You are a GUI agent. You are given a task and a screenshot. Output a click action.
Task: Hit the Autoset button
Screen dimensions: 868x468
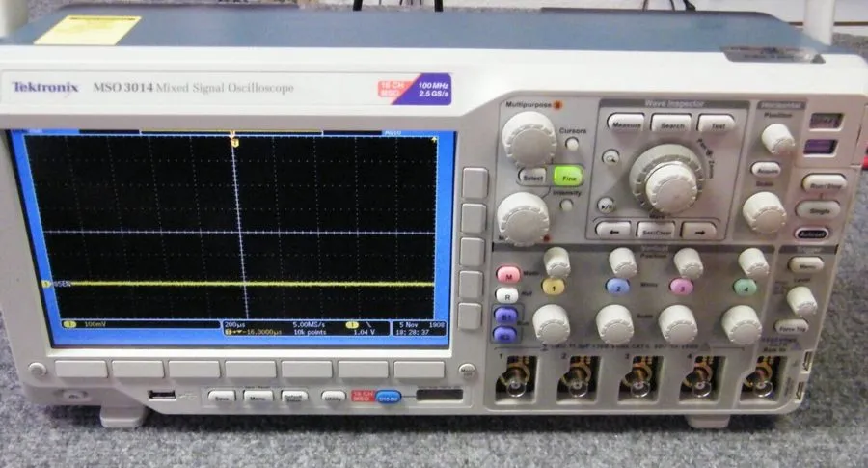pyautogui.click(x=811, y=234)
